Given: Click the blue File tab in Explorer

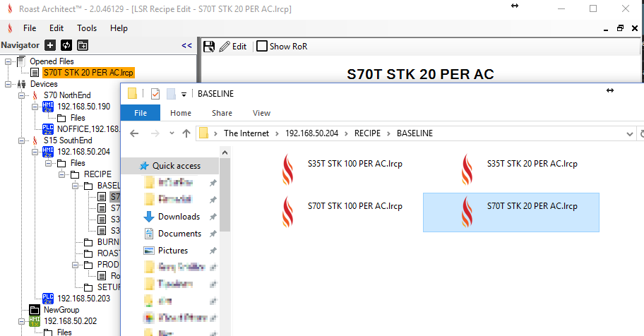Looking at the screenshot, I should pyautogui.click(x=141, y=113).
